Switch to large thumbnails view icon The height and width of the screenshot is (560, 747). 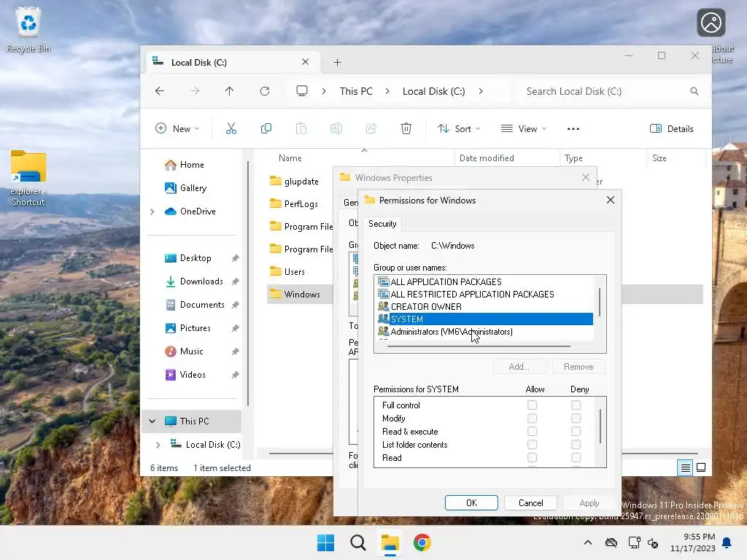[701, 467]
